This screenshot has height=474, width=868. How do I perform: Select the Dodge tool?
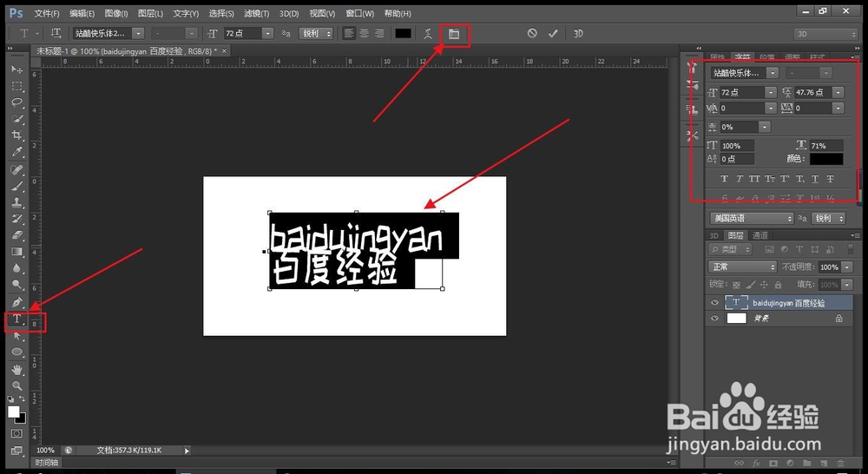pyautogui.click(x=17, y=285)
